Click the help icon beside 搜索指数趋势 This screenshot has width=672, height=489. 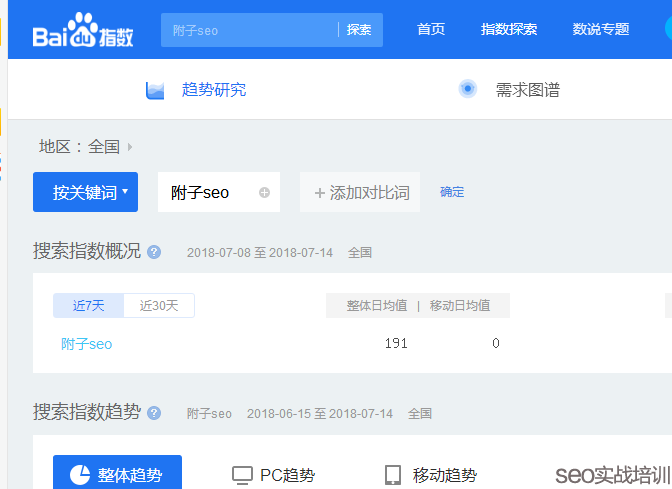pos(154,413)
